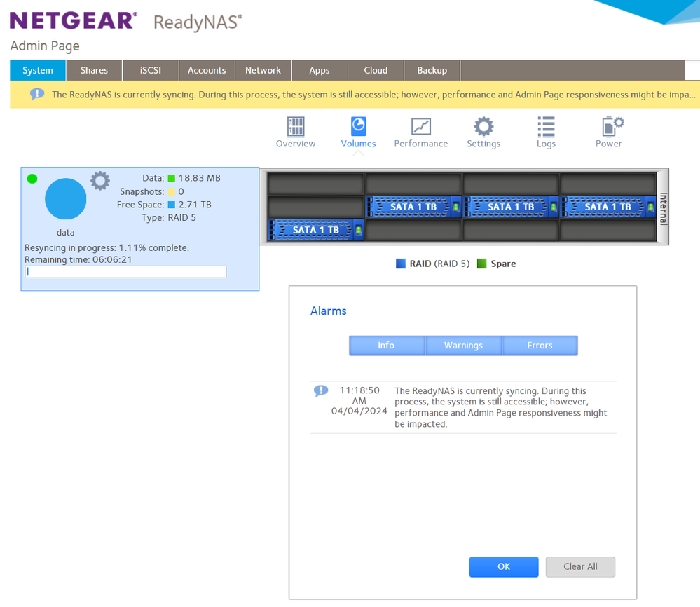This screenshot has width=700, height=607.
Task: Click the blue data volume pie chart
Action: pos(66,199)
